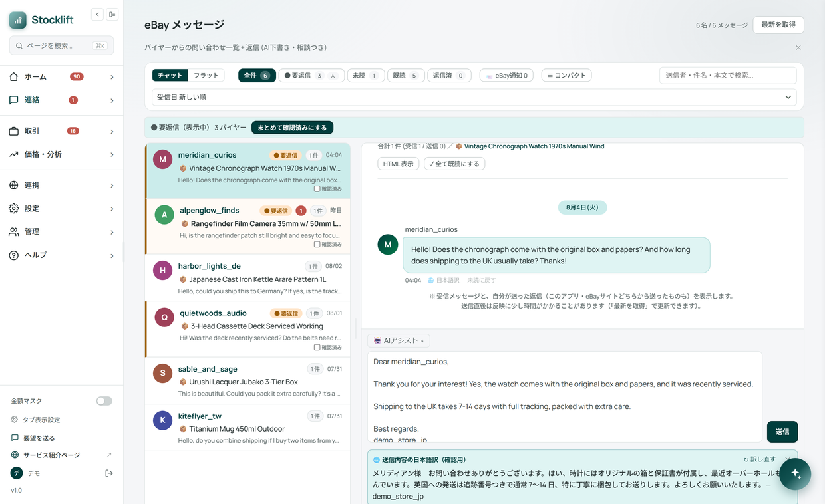The width and height of the screenshot is (825, 504).
Task: Click まとめて確認済みにする button
Action: (292, 127)
